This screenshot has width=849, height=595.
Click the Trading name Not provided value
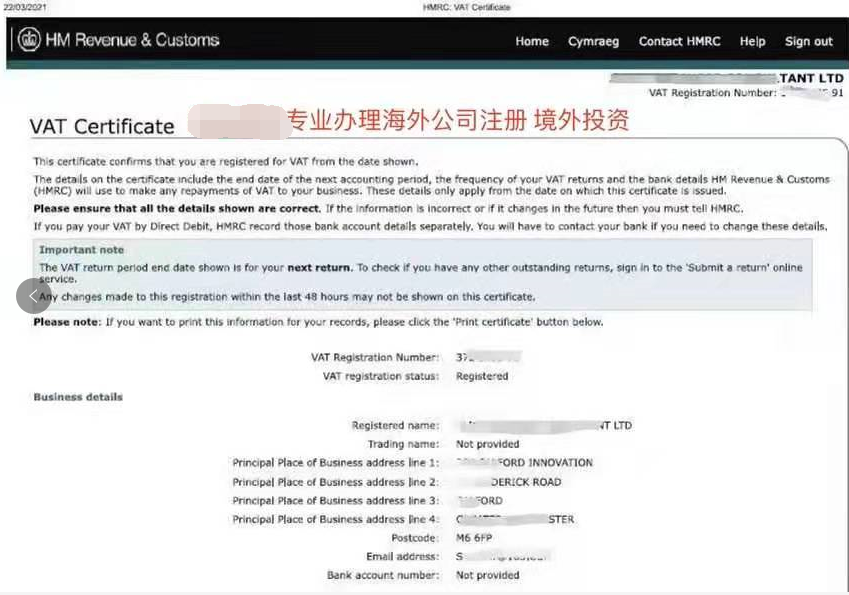[x=487, y=444]
